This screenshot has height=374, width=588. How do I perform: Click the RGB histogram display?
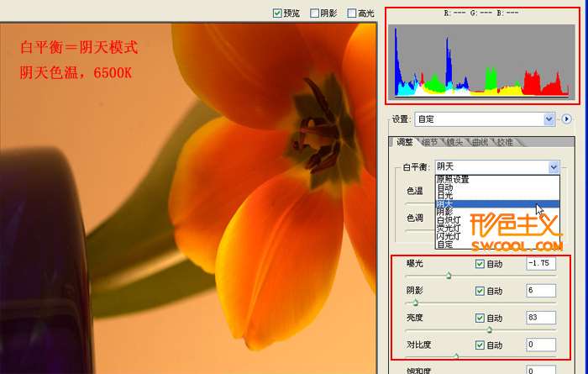coord(481,61)
